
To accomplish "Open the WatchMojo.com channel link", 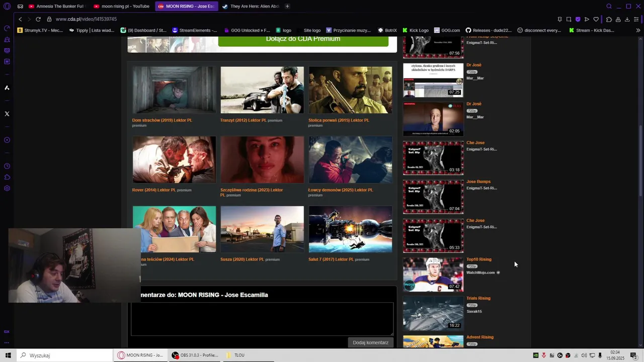I will [480, 273].
